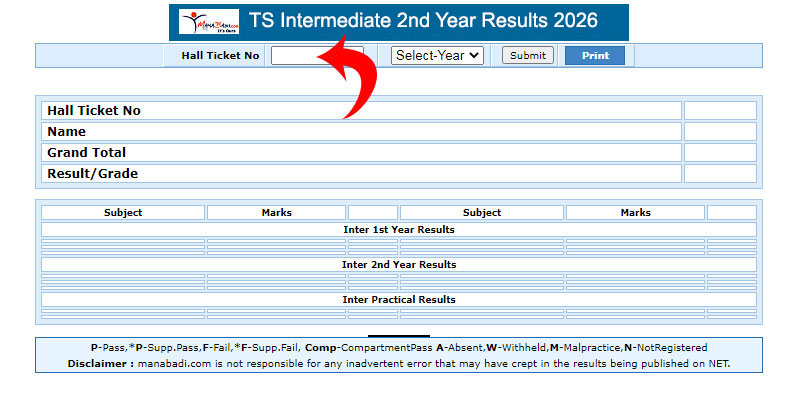Click the right Marks column header

tap(635, 212)
